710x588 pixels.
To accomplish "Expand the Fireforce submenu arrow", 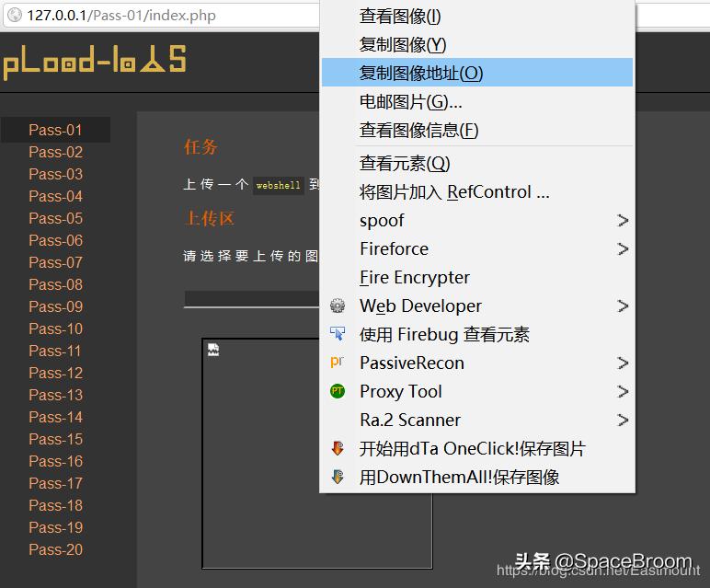I will pyautogui.click(x=623, y=248).
